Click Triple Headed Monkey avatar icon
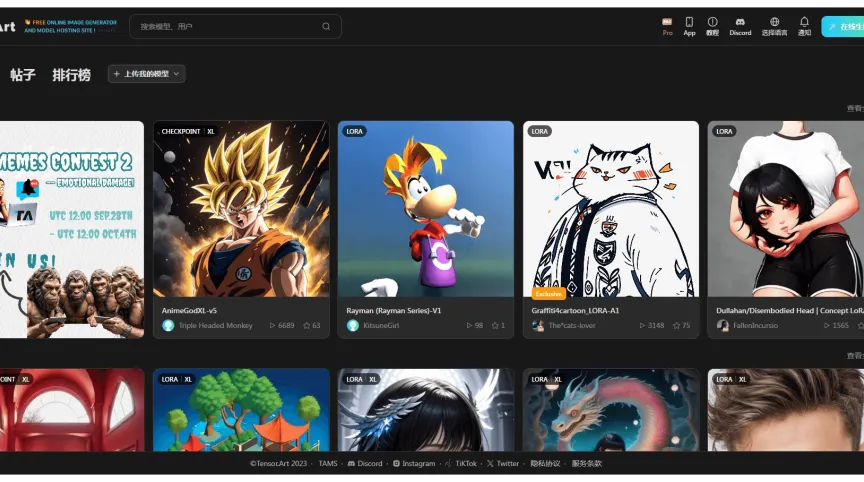Screen dimensions: 864x482 coord(168,326)
